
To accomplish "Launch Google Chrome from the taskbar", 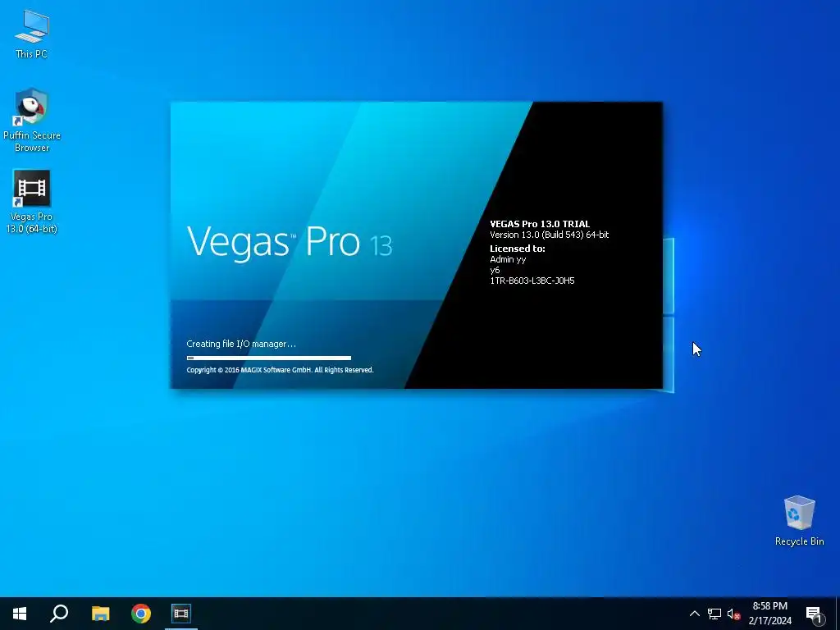I will click(141, 614).
